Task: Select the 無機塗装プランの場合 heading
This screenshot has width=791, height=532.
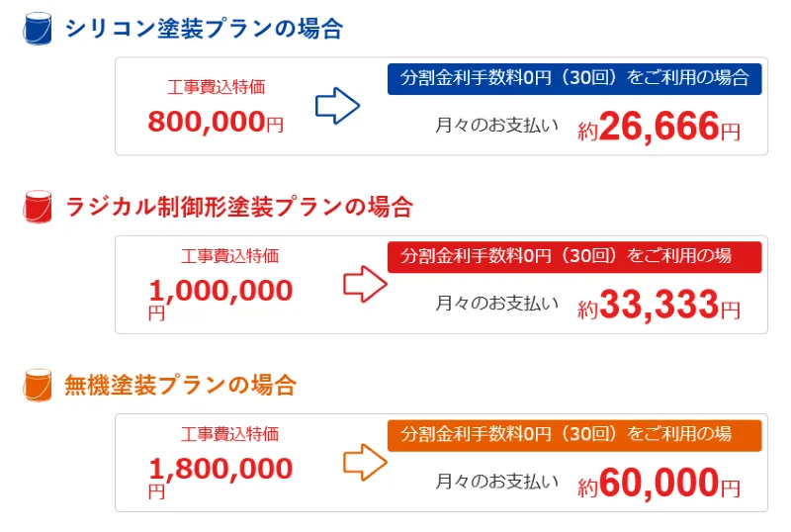Action: pos(180,385)
